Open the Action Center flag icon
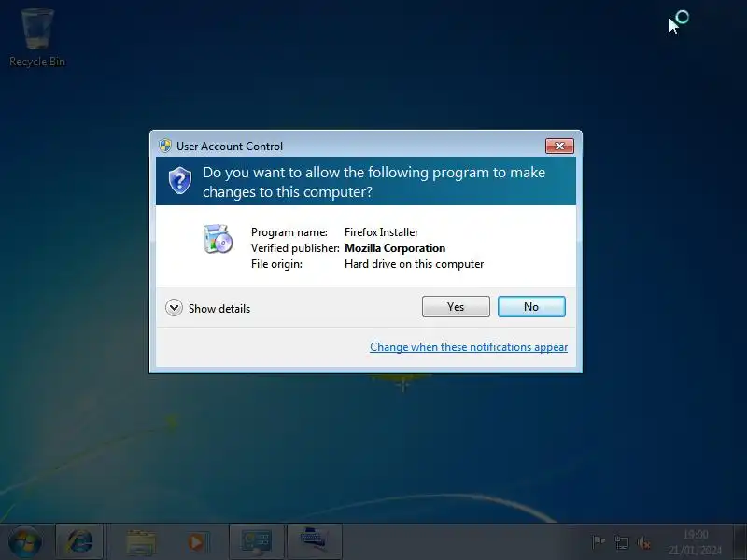The width and height of the screenshot is (747, 560). point(599,542)
